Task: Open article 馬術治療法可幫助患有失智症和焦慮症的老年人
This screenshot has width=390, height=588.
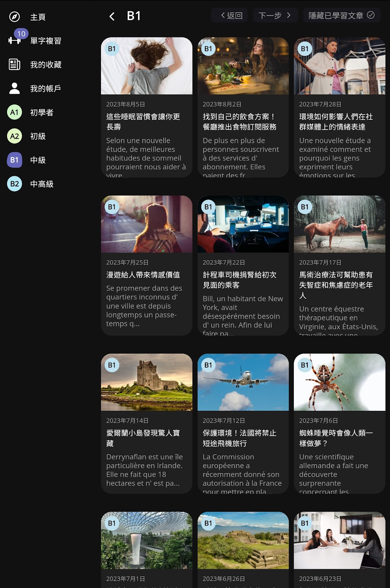Action: [x=336, y=285]
